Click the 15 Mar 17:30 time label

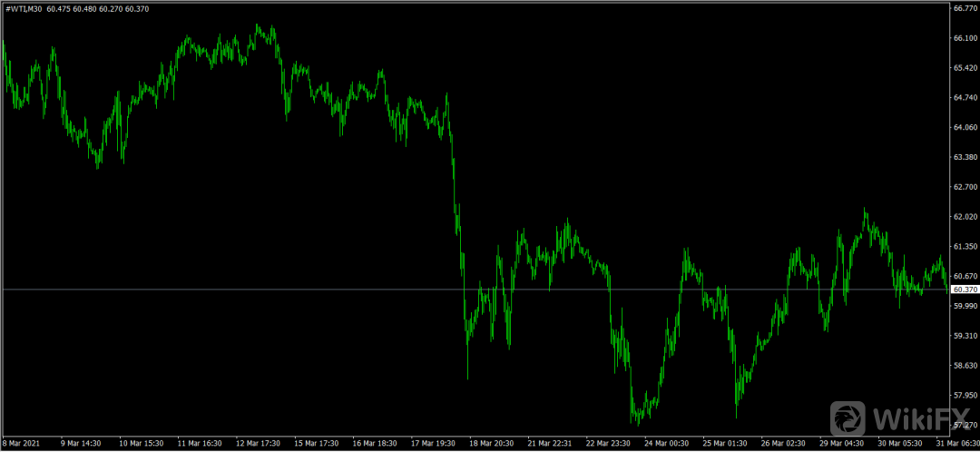click(x=318, y=444)
